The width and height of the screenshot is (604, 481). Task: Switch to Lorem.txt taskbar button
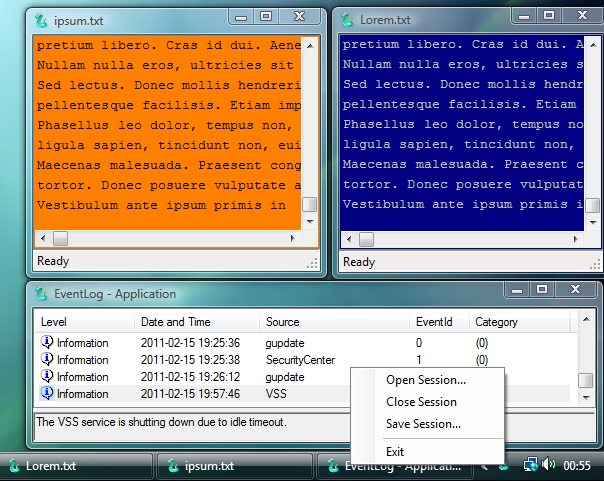[x=76, y=466]
